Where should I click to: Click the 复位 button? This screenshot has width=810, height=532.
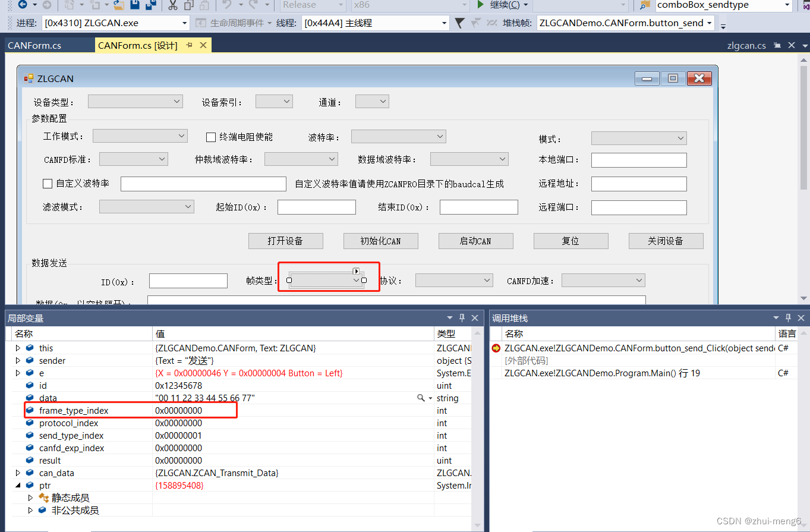click(x=571, y=241)
